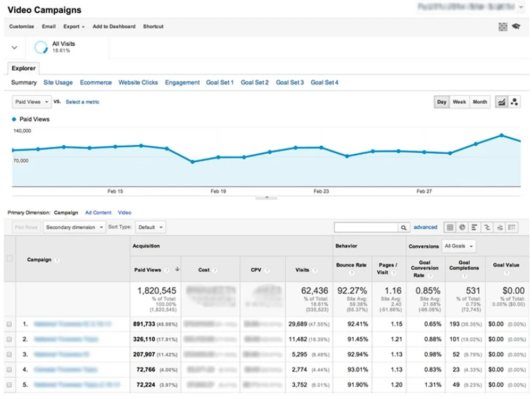The image size is (532, 399).
Task: Open the Secondary dimension dropdown
Action: click(x=74, y=227)
